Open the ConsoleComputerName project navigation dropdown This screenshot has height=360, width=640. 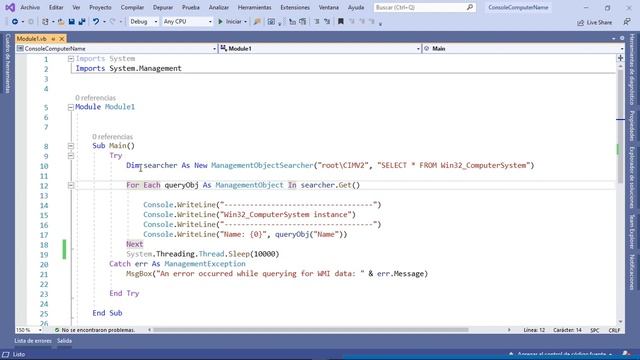pyautogui.click(x=116, y=49)
